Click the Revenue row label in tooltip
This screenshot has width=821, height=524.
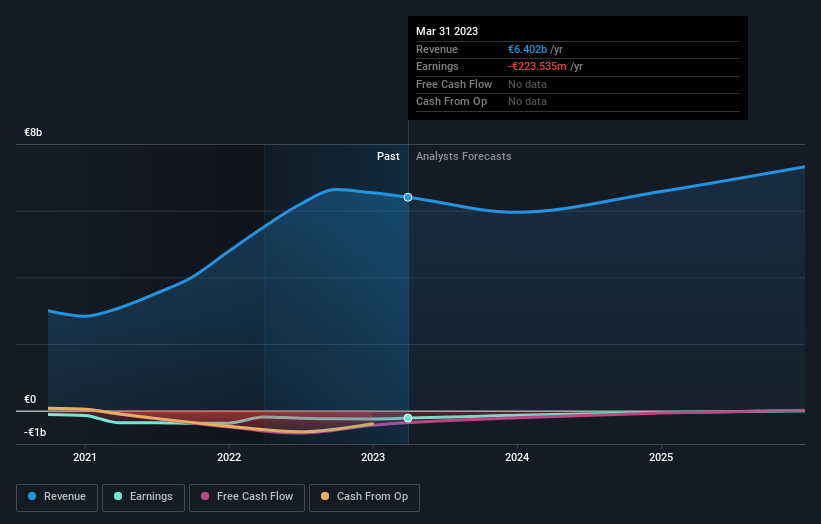pos(437,49)
